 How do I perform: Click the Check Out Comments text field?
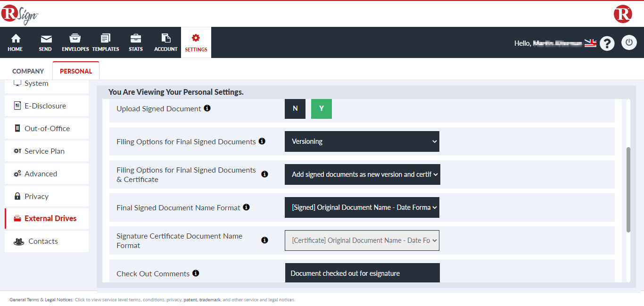(362, 273)
